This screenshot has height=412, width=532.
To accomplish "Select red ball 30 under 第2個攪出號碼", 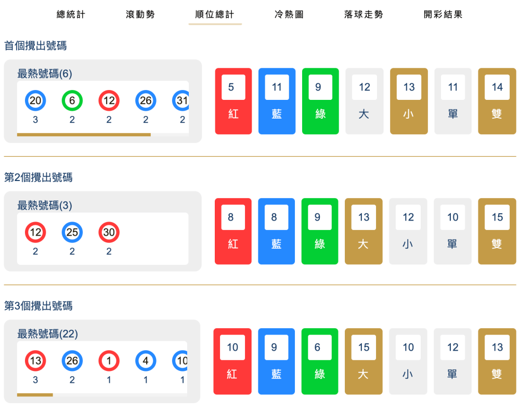I will tap(108, 233).
